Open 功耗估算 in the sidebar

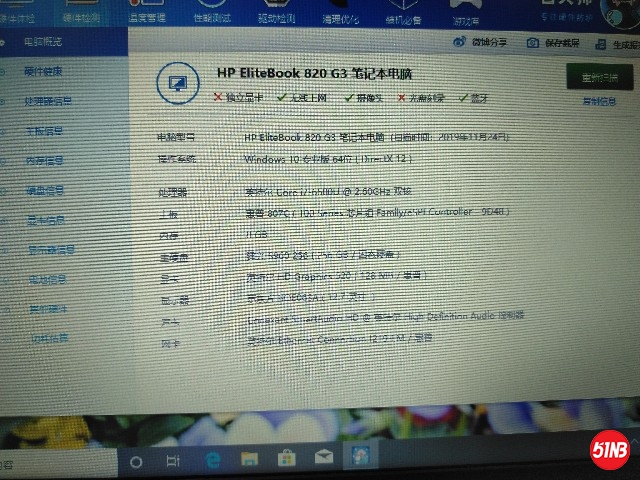50,338
